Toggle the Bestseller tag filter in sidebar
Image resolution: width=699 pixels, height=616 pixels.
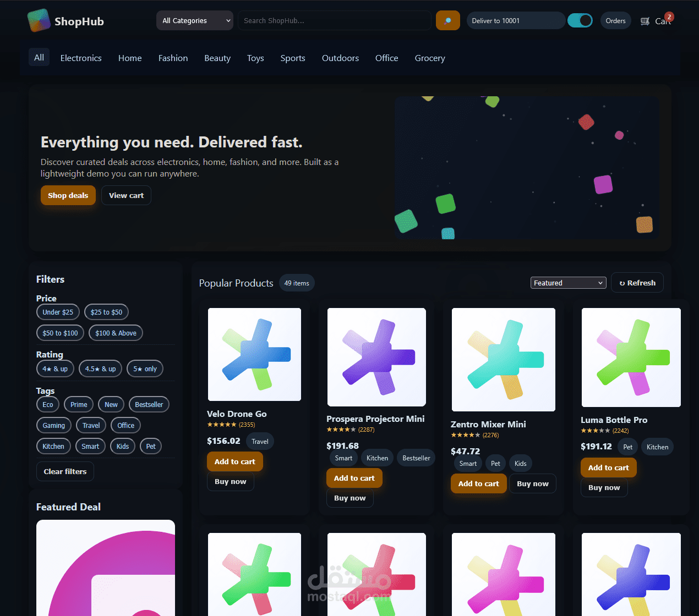149,404
